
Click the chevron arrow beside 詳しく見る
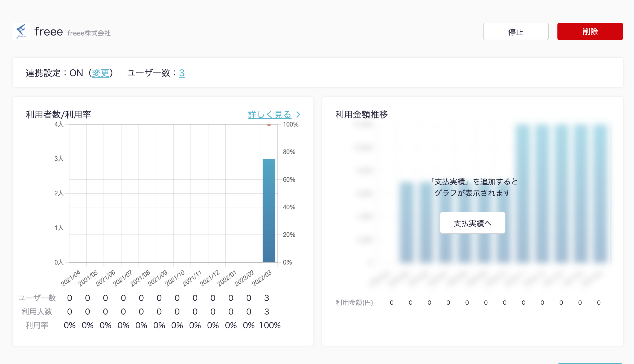pyautogui.click(x=298, y=115)
